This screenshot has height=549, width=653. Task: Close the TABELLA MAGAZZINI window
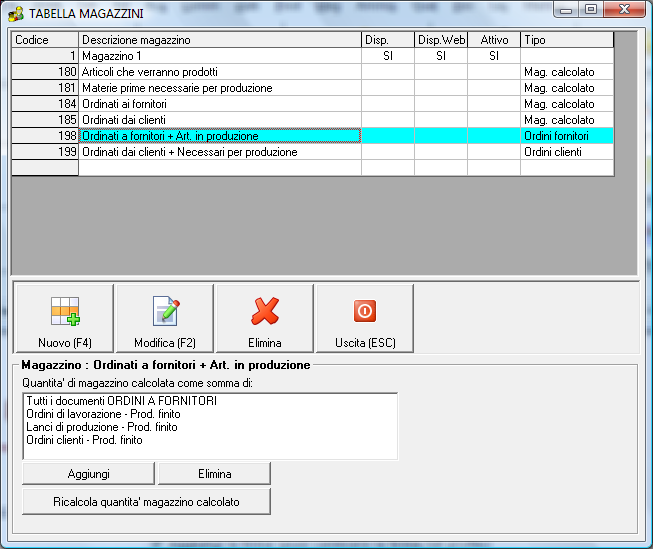[624, 9]
